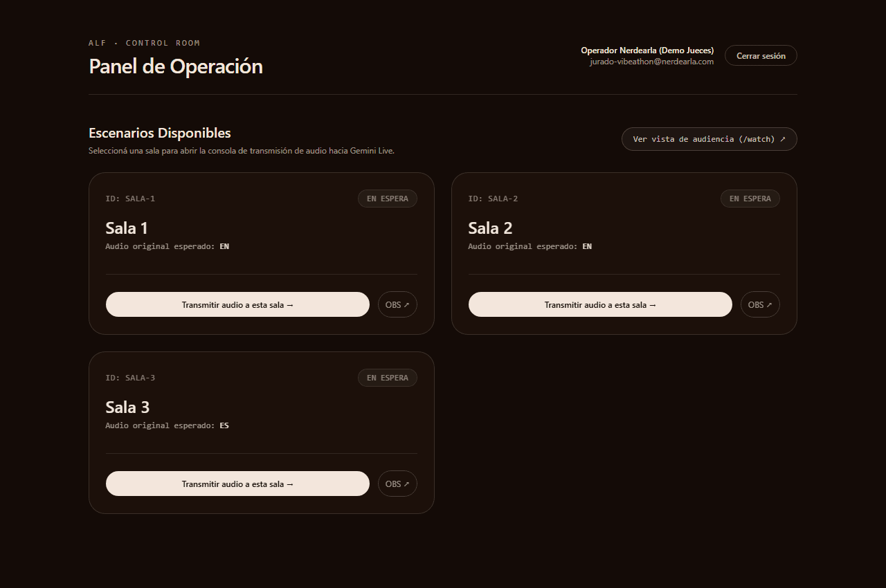Click the jurado-vibeathon@nerdearla.com email

[x=651, y=62]
